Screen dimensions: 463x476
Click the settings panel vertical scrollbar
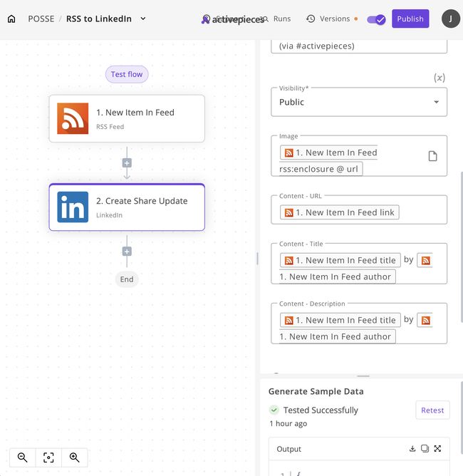[462, 247]
